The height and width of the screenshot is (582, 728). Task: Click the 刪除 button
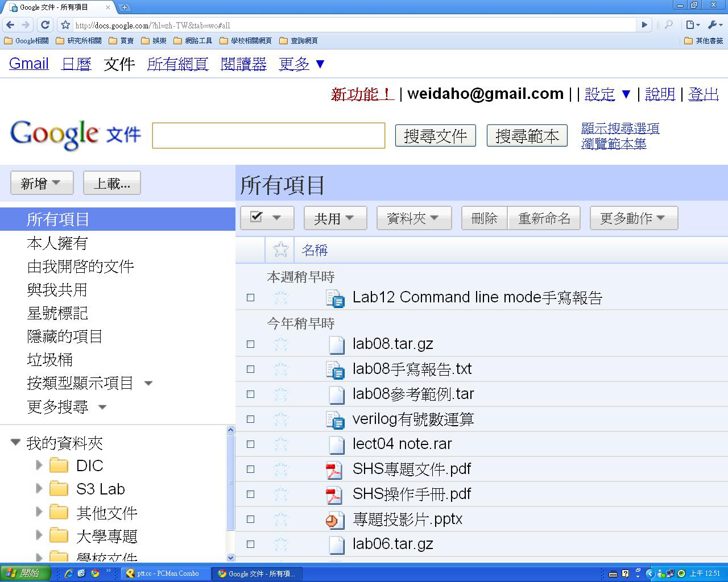click(485, 218)
